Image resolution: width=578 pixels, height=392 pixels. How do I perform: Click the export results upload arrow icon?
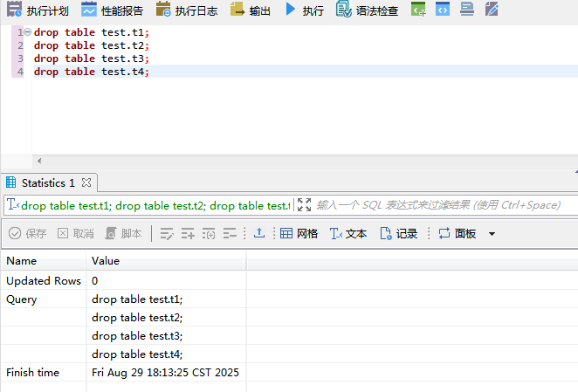coord(258,234)
